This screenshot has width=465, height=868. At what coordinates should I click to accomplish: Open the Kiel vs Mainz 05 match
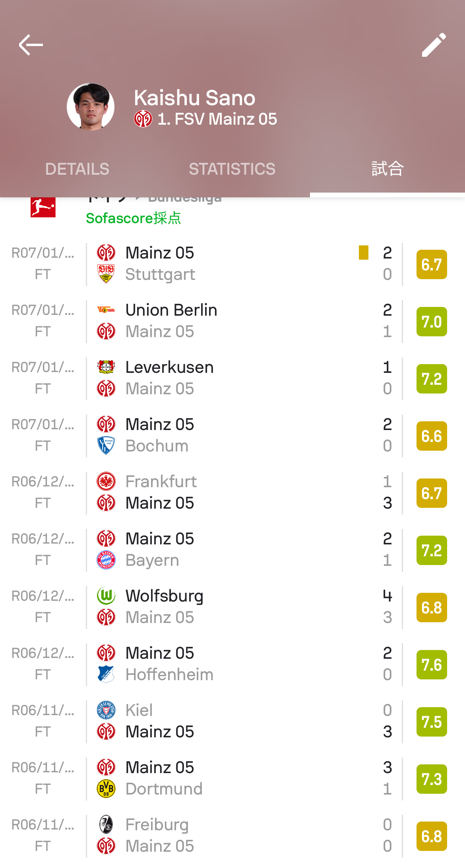click(x=238, y=721)
